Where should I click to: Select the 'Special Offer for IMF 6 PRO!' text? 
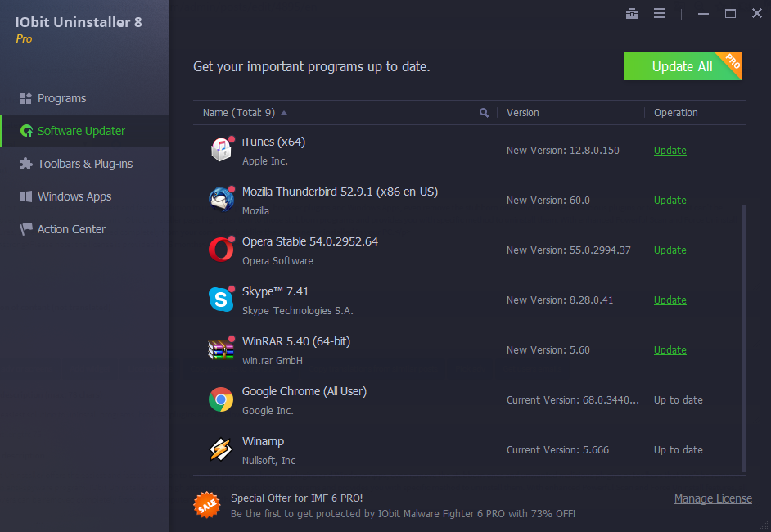(x=296, y=498)
